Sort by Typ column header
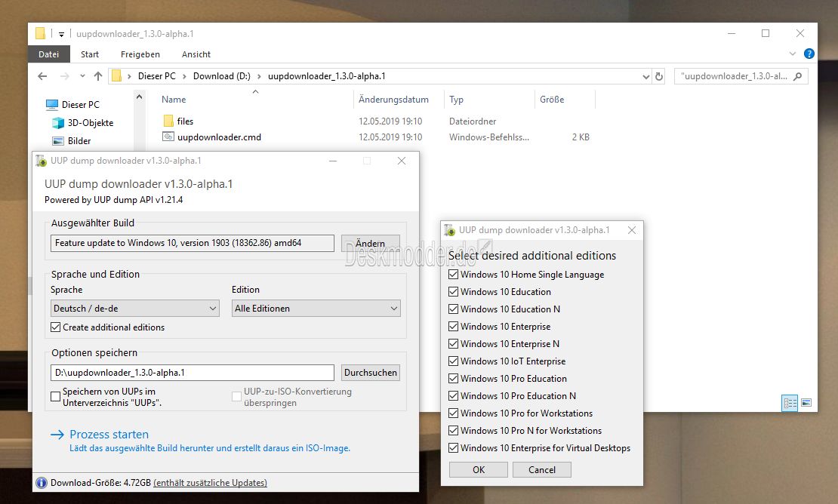This screenshot has height=504, width=838. point(457,100)
